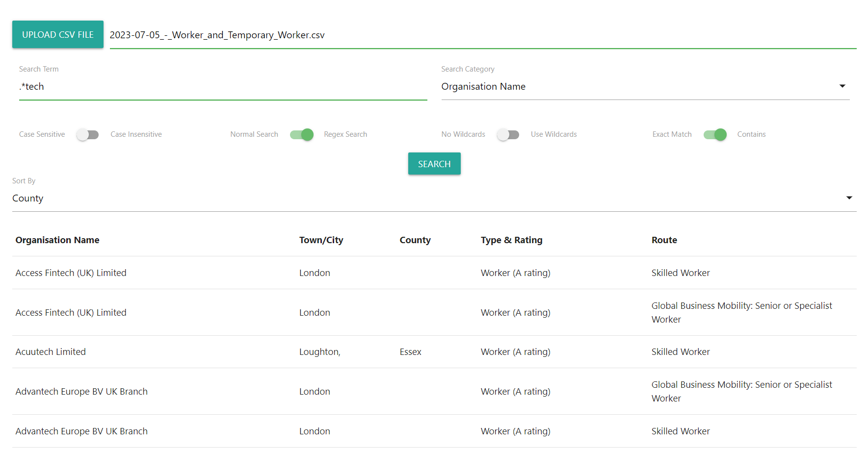Enable Use Wildcards option

click(508, 134)
